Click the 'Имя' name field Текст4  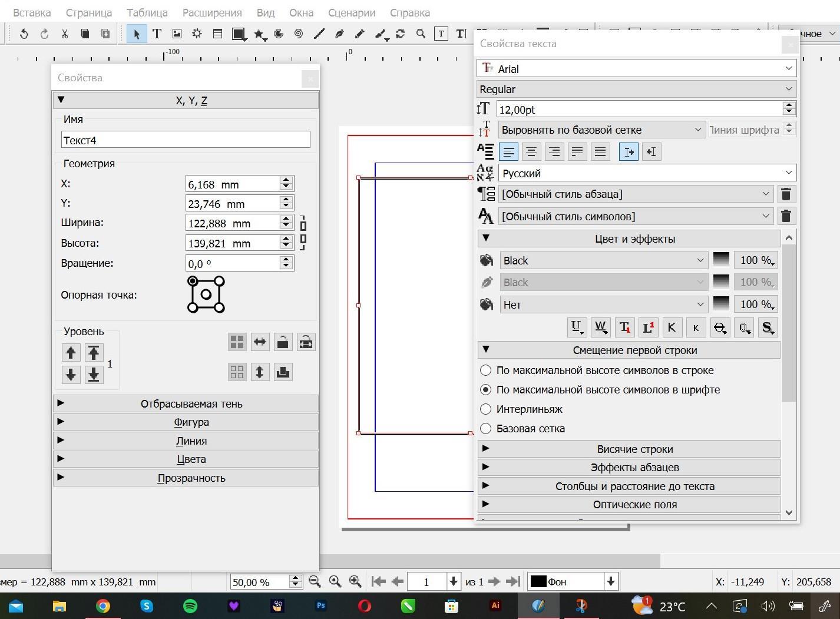[186, 140]
